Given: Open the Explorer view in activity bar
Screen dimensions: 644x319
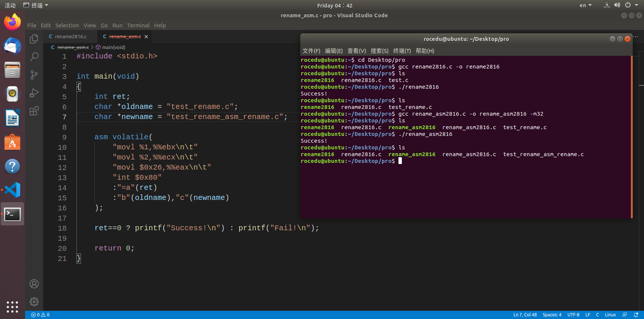Looking at the screenshot, I should (x=34, y=39).
